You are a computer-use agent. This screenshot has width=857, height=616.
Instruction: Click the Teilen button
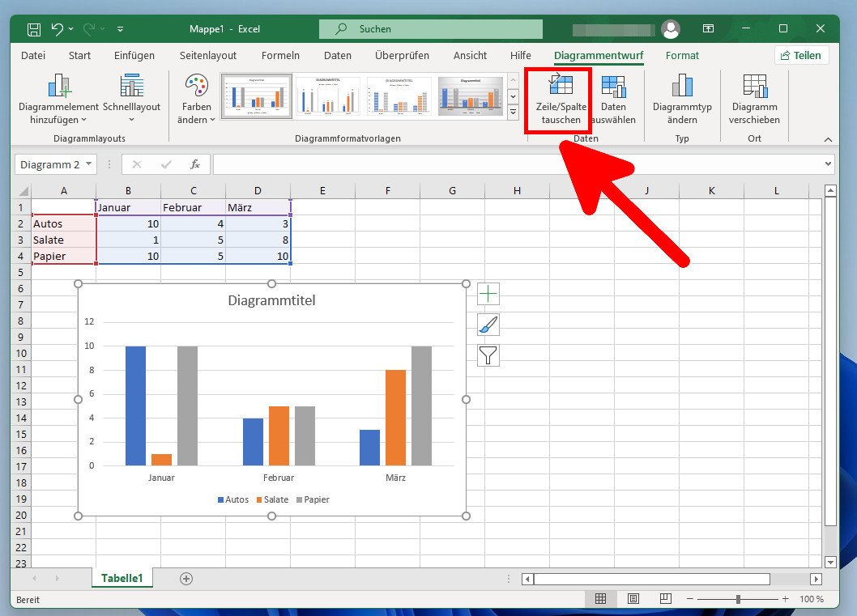point(802,55)
